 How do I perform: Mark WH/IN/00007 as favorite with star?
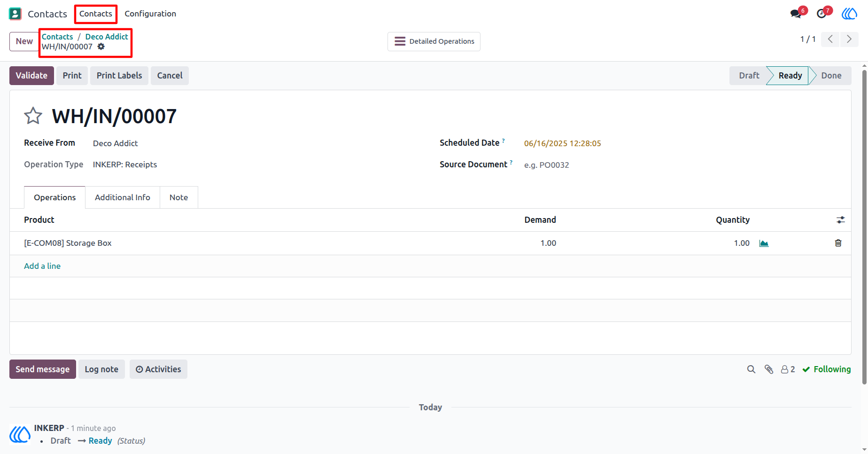[33, 116]
